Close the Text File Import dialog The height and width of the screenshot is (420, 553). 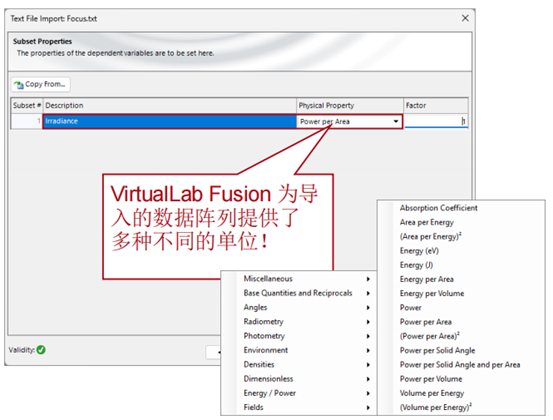(465, 18)
